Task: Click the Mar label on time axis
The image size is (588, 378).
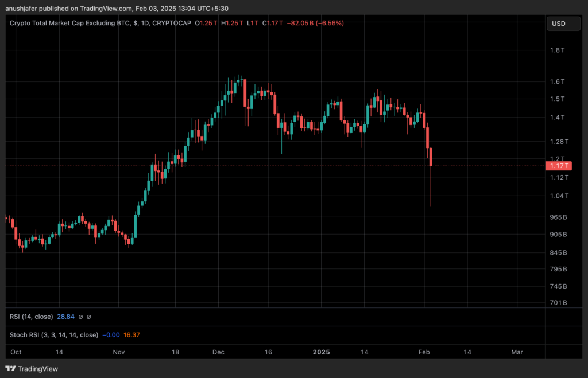Action: [517, 352]
